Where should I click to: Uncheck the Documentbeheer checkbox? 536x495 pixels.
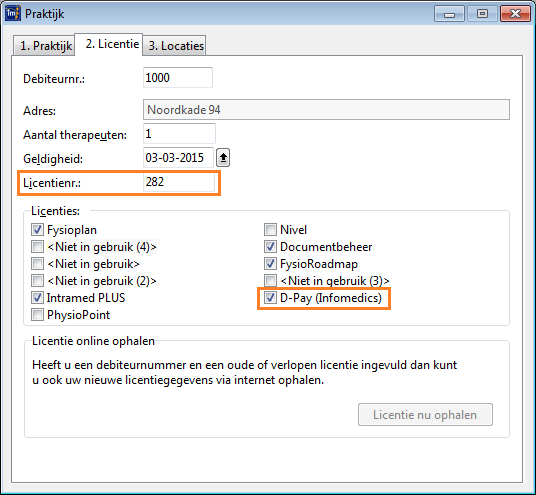pos(270,246)
